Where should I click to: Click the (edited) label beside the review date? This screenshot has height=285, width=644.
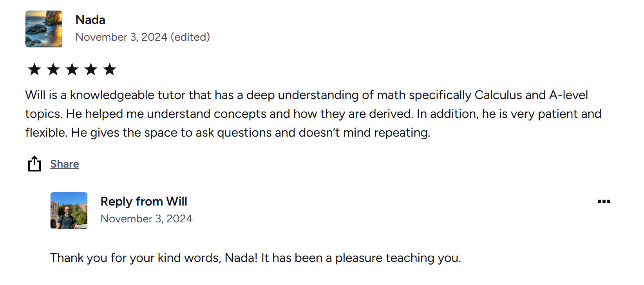[190, 37]
